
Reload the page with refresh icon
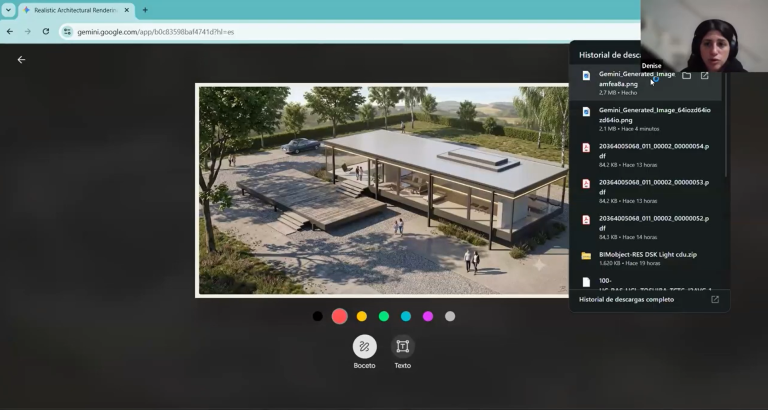click(x=46, y=31)
